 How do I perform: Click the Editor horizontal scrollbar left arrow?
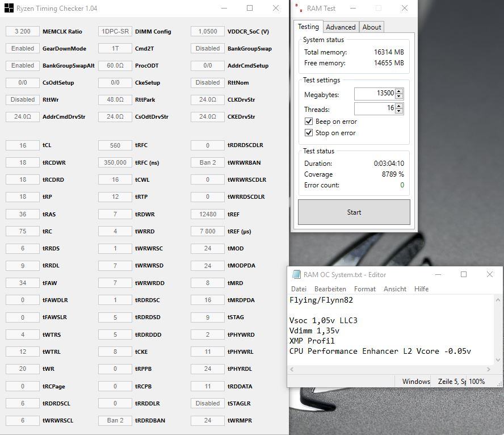(x=292, y=370)
